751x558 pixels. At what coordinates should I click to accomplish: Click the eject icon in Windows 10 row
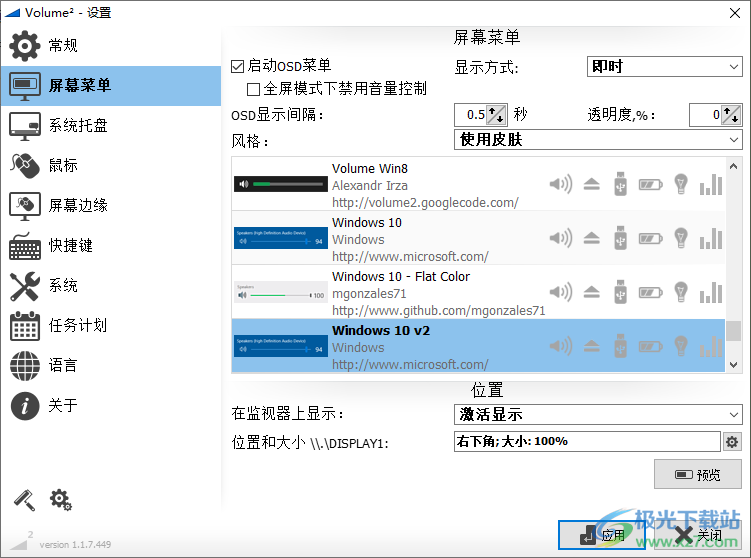tap(591, 238)
